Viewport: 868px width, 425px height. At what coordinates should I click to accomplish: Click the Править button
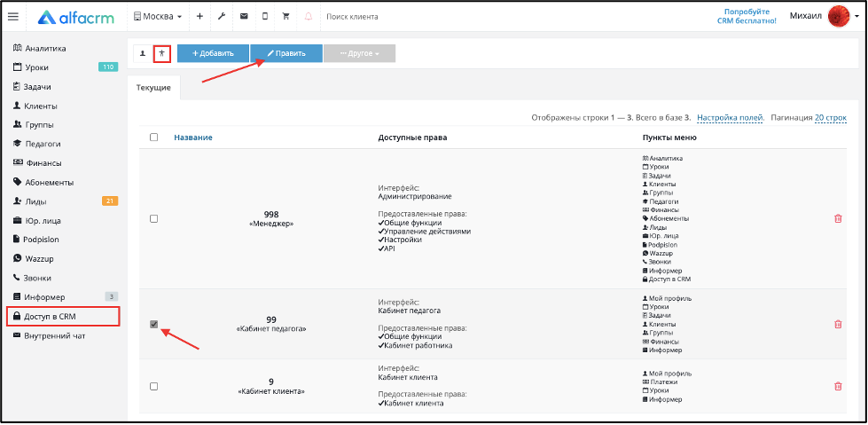click(286, 54)
